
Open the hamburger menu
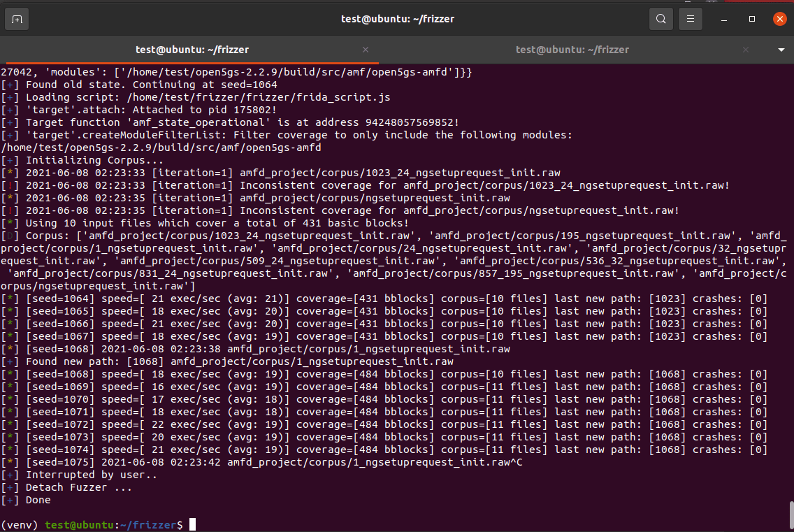point(691,20)
